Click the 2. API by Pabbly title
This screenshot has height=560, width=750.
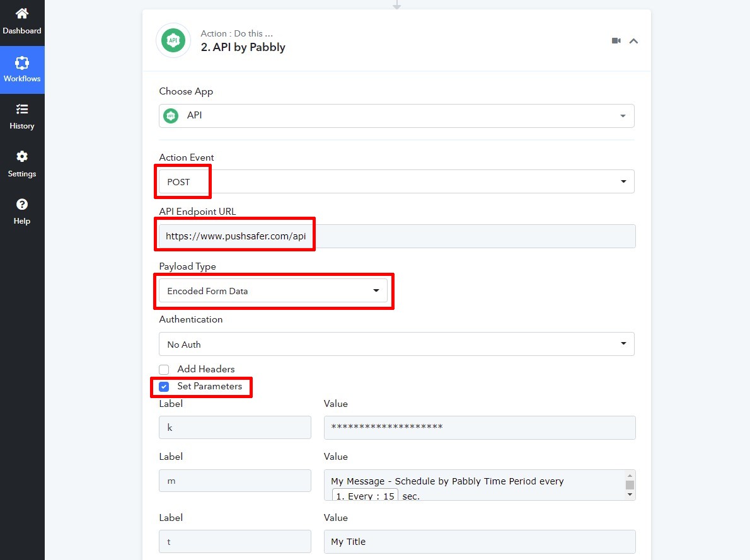pyautogui.click(x=243, y=47)
